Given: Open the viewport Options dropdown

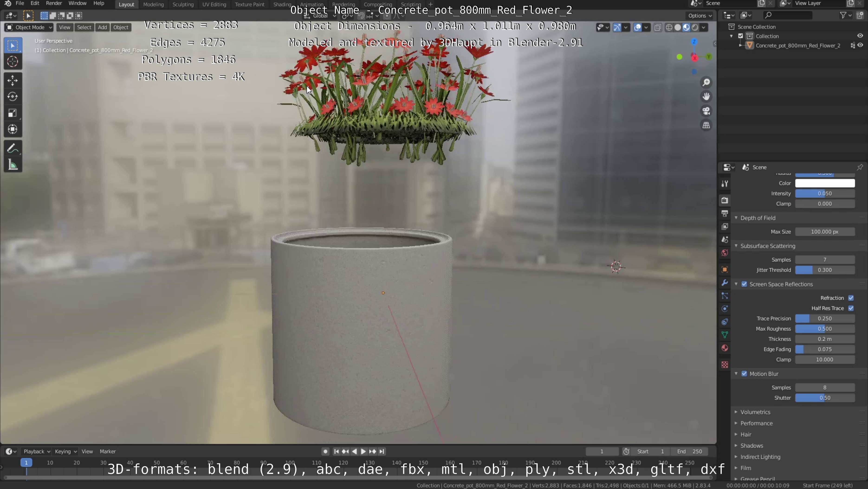Looking at the screenshot, I should click(x=700, y=16).
